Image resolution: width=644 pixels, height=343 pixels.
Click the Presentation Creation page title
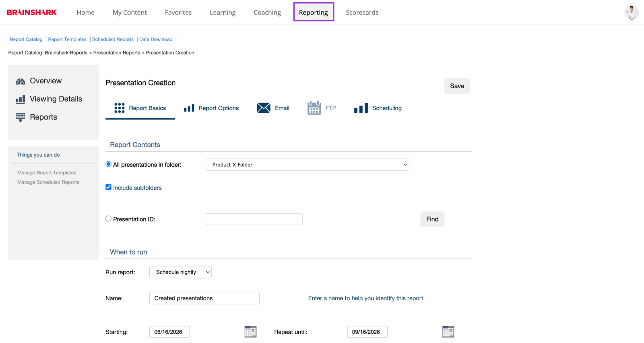(x=140, y=83)
